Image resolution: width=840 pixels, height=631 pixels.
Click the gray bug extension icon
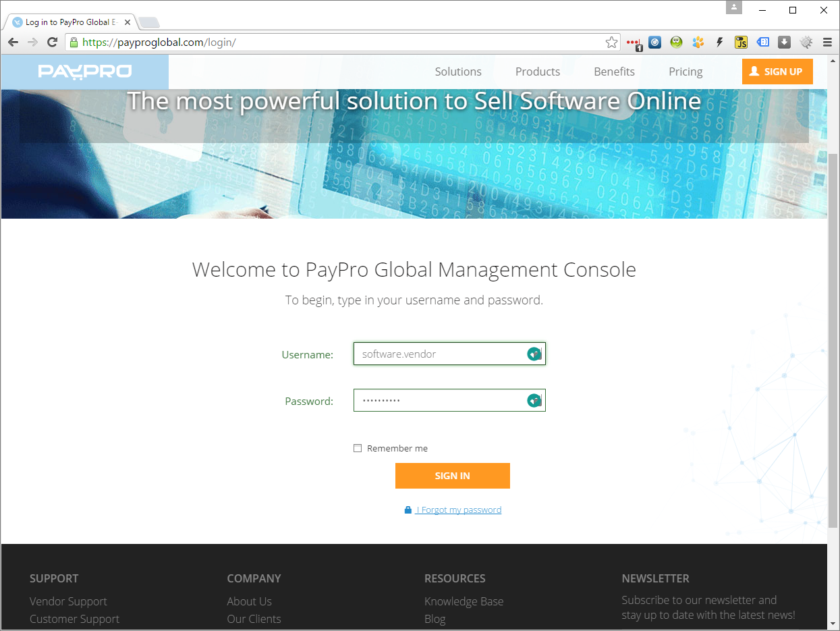(x=806, y=43)
